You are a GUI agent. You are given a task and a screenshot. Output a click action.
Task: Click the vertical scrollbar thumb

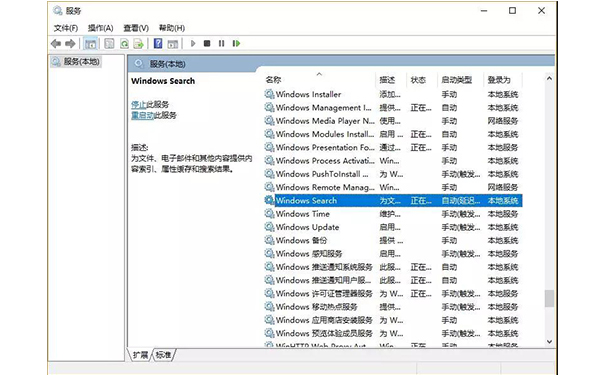[x=549, y=298]
